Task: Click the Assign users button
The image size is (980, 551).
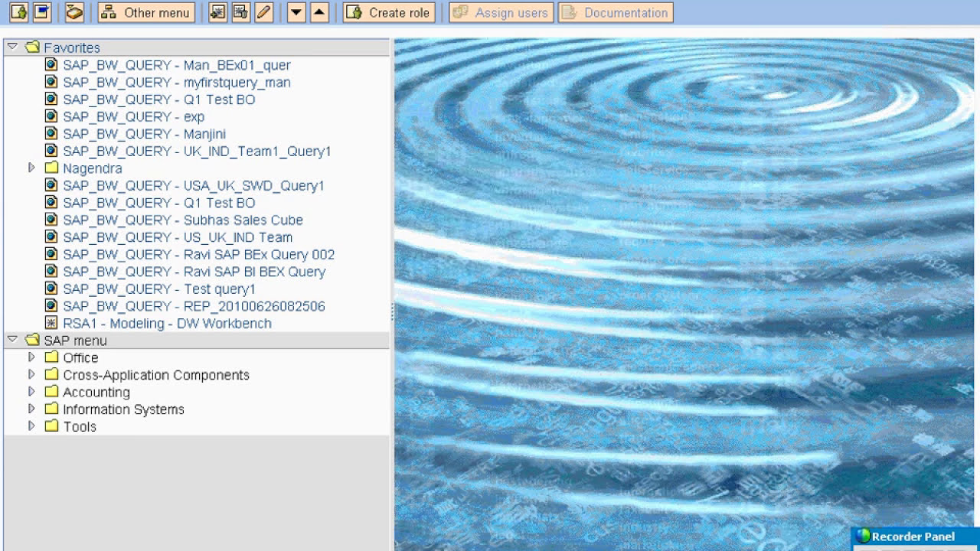Action: pos(501,12)
